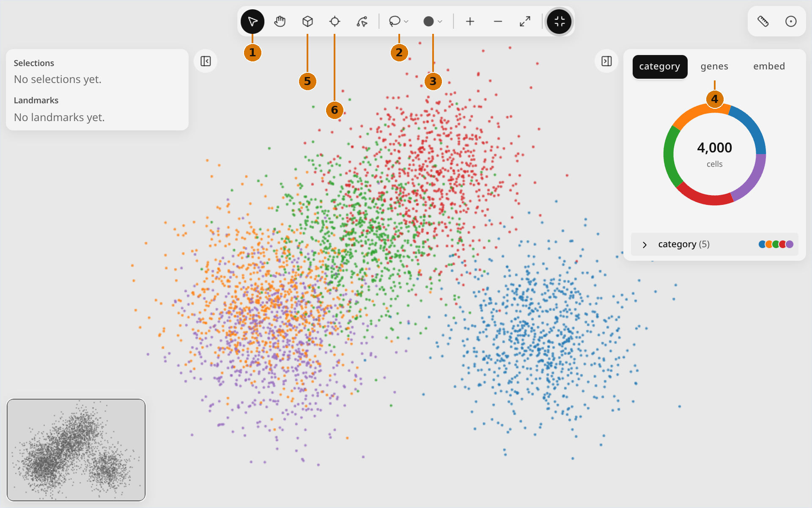
Task: Select the lasso selection tool
Action: 395,21
